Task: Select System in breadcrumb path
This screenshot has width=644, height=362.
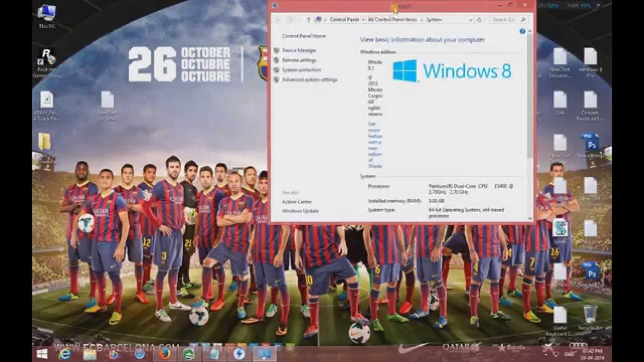Action: point(434,20)
